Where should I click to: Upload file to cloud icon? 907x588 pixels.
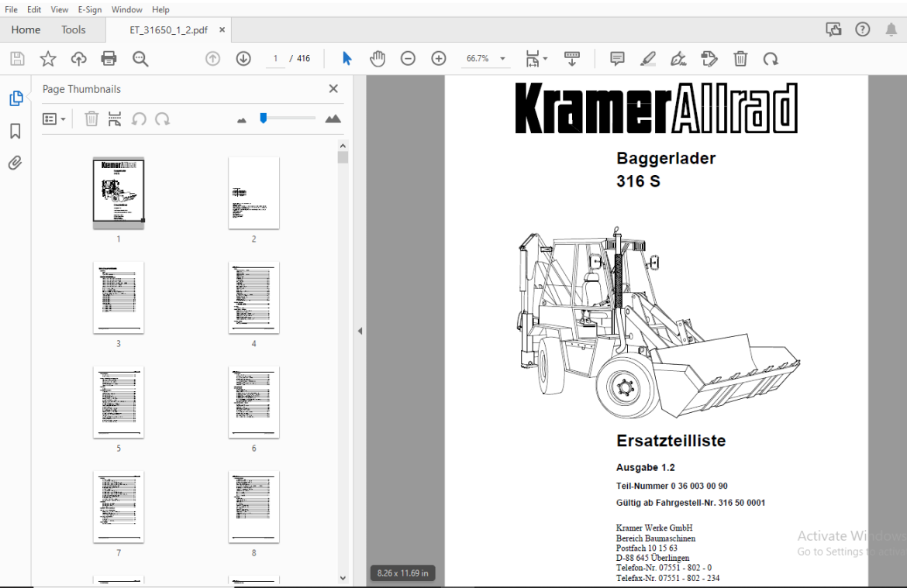(x=78, y=58)
